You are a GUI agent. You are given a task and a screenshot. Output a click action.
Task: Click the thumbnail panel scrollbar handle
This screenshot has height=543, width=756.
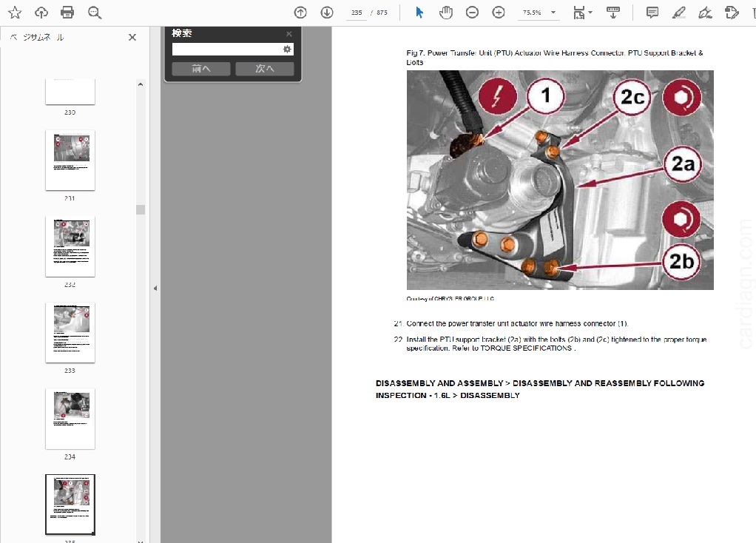point(141,209)
